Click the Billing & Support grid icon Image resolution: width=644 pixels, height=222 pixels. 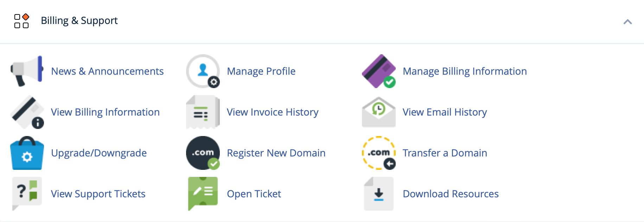[x=21, y=21]
